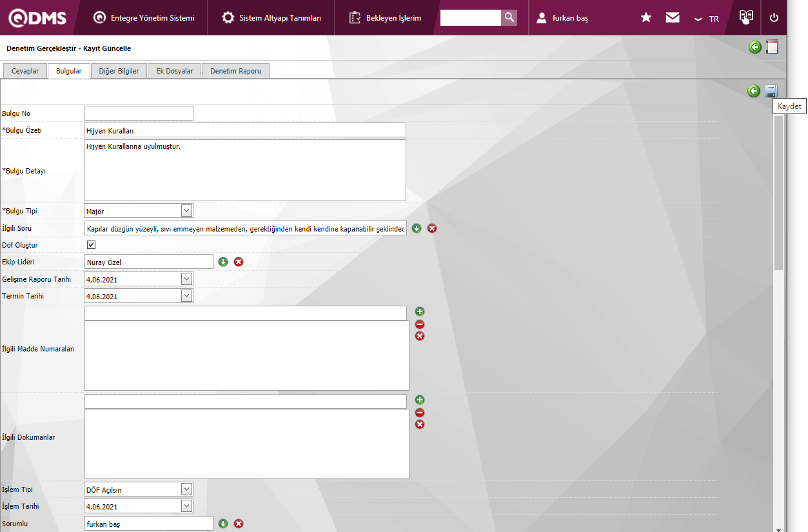Click the green back arrow beside Kaydet
This screenshot has width=808, height=532.
click(x=754, y=91)
